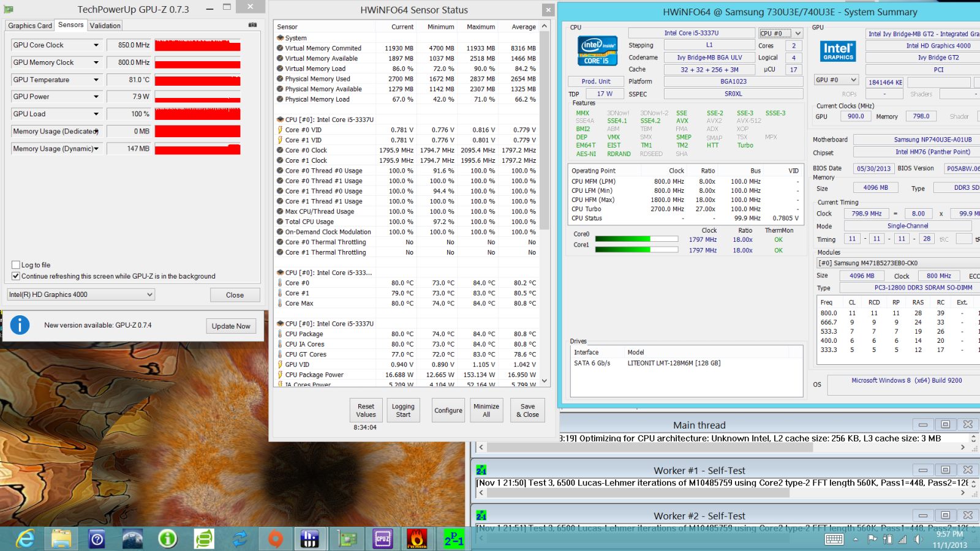The image size is (980, 551).
Task: Uncheck Continue refreshing in background option
Action: pyautogui.click(x=16, y=276)
